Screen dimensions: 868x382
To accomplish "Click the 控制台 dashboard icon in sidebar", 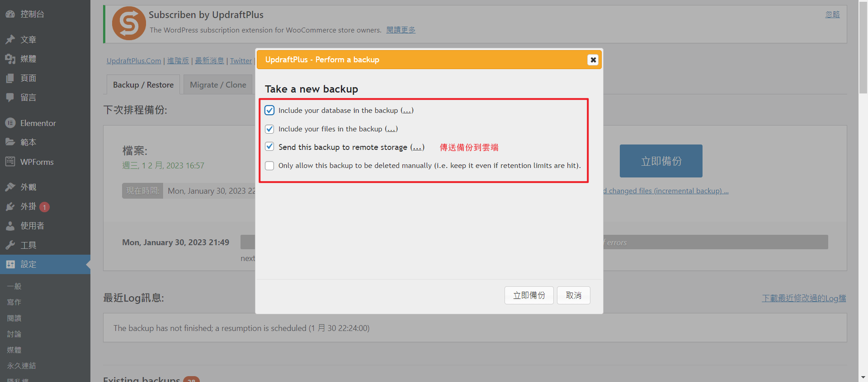I will pos(10,14).
